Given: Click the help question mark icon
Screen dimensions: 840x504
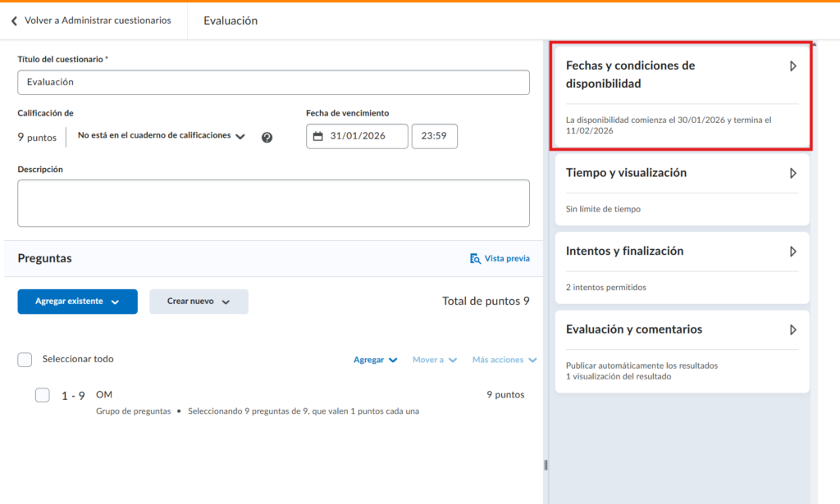Looking at the screenshot, I should [267, 137].
